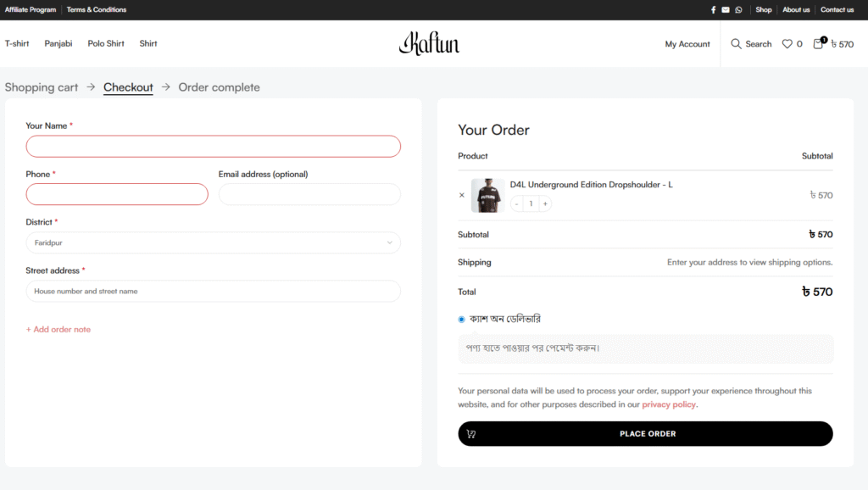Increase product quantity with plus button
The width and height of the screenshot is (868, 490).
(545, 203)
